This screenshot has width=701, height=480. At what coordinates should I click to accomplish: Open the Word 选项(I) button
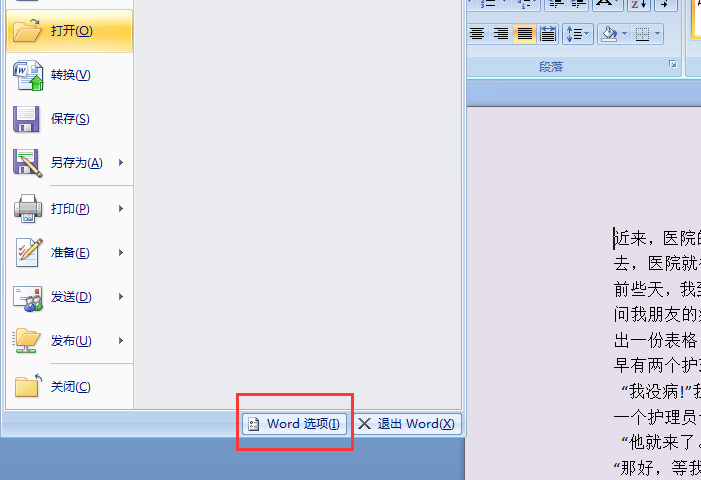[295, 424]
